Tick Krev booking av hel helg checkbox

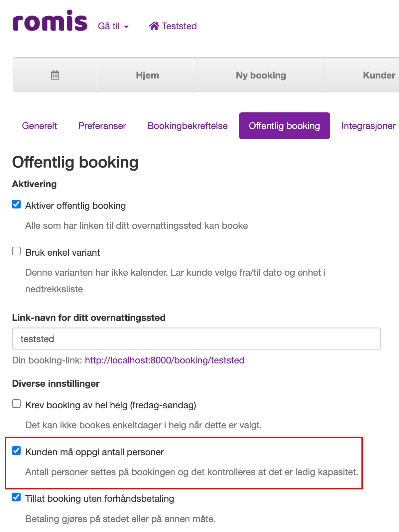16,404
